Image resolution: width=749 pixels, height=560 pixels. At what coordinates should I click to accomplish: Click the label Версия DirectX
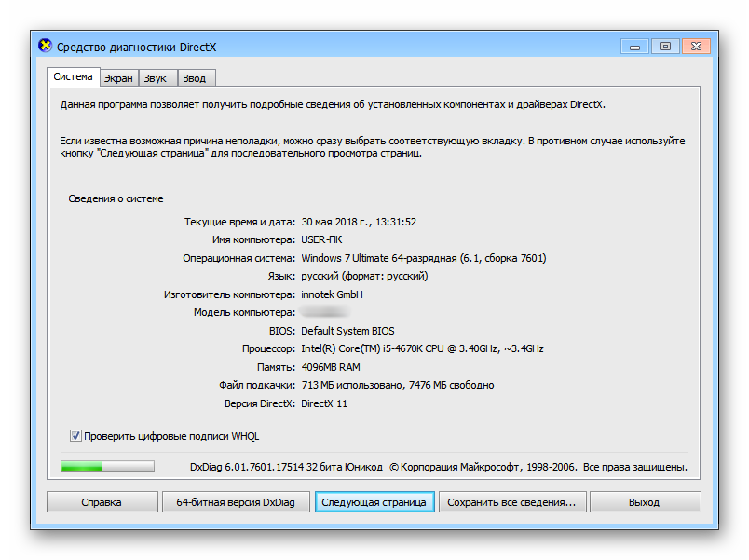[260, 403]
